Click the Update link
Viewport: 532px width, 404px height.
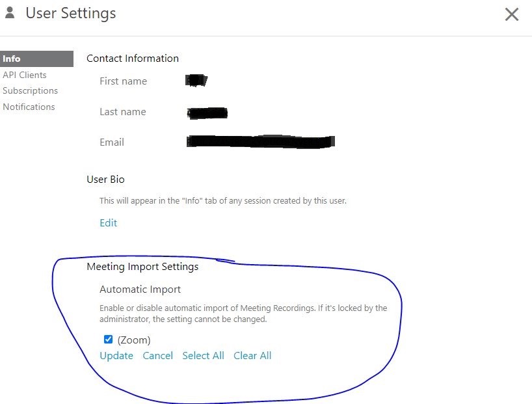tap(116, 355)
